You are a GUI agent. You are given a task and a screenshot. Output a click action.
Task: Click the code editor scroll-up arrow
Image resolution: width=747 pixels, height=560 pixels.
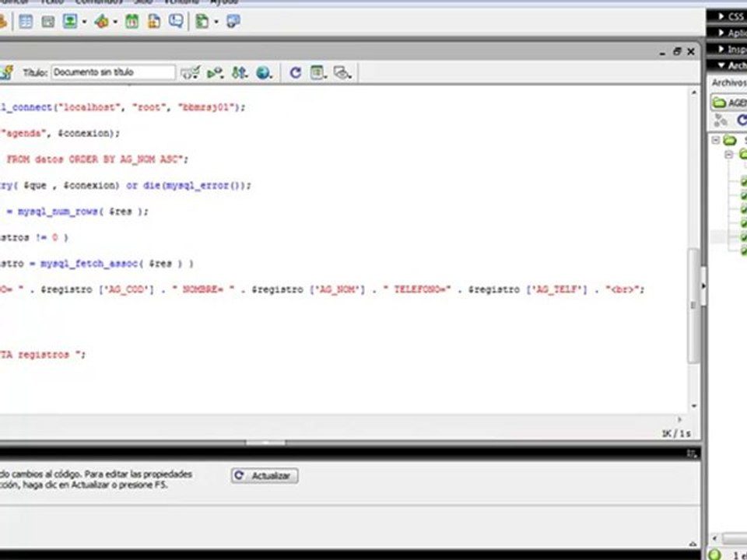coord(693,93)
